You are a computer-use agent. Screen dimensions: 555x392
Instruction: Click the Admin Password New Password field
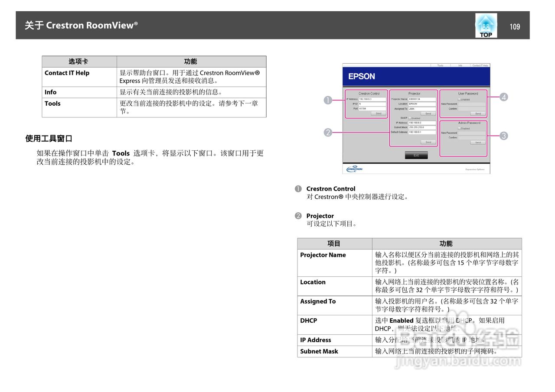coord(472,133)
